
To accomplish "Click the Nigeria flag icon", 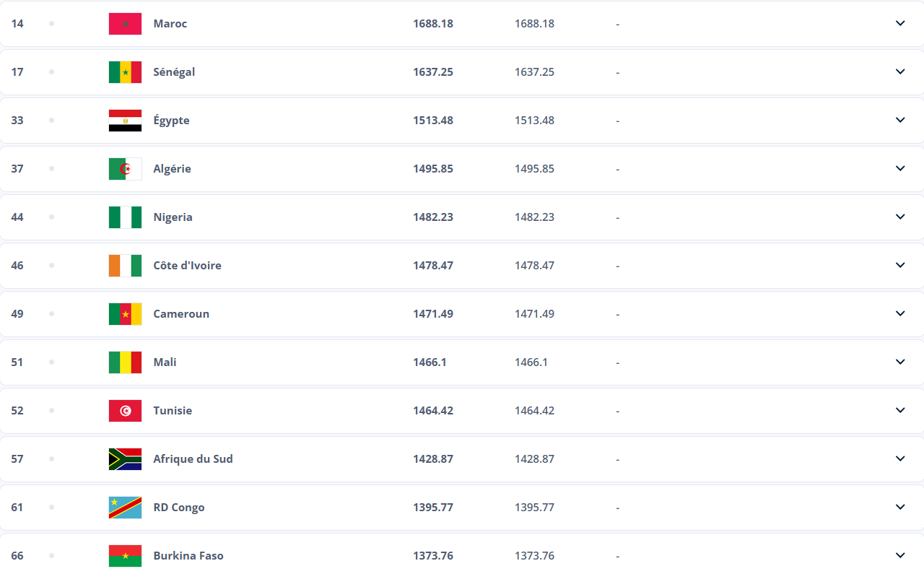I will (125, 217).
